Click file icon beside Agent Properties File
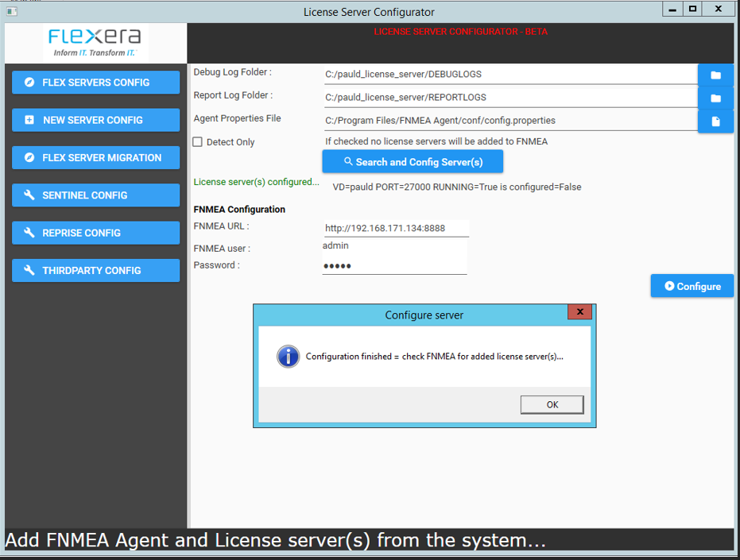Viewport: 740px width, 560px height. coord(715,121)
